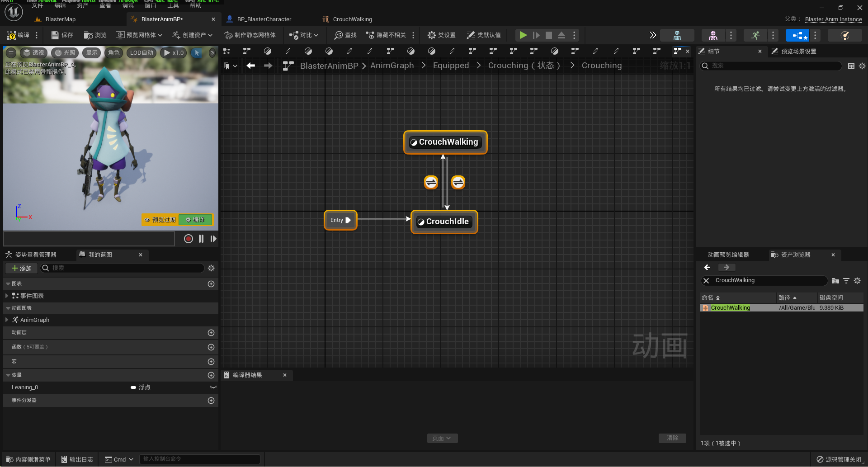Viewport: 868px width, 467px height.
Task: Click the frame skip play icon in toolbar
Action: (536, 35)
